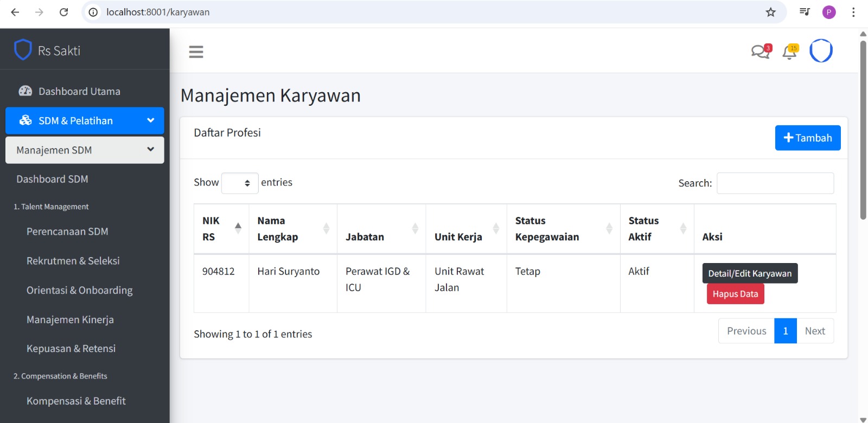Screen dimensions: 868x423
Task: Expand the SDM & Pelatihan menu
Action: coord(85,120)
